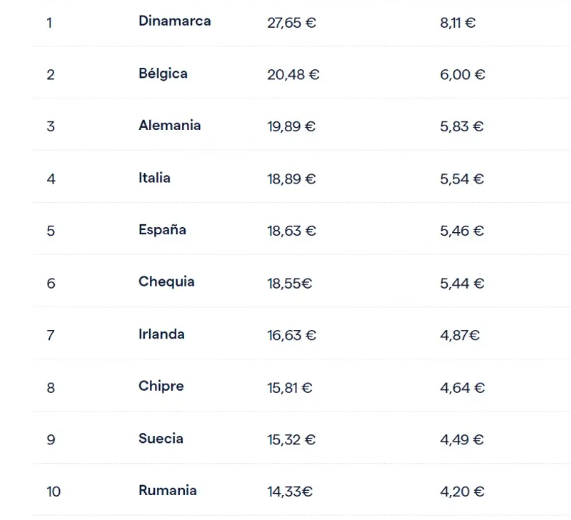Image resolution: width=571 pixels, height=520 pixels.
Task: Click the Rumania country name
Action: click(167, 491)
